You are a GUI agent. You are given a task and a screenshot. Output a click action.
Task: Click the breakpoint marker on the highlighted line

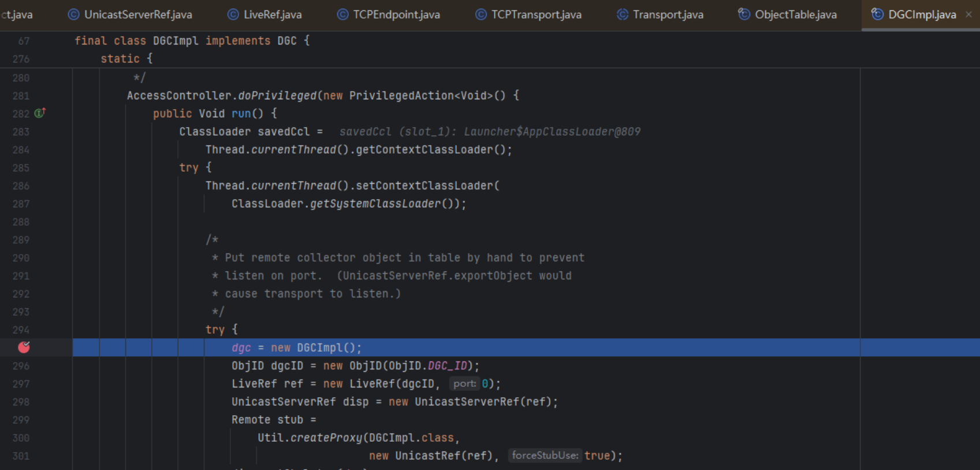[24, 347]
